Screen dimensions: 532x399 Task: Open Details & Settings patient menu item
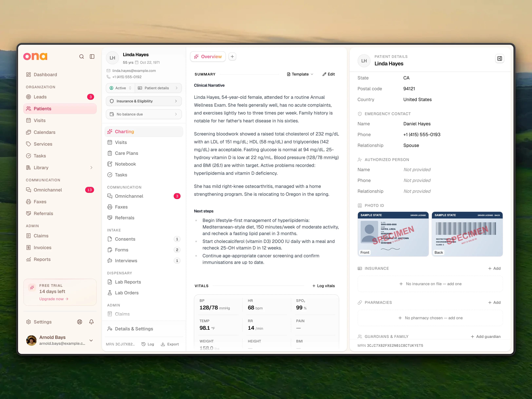[144, 329]
